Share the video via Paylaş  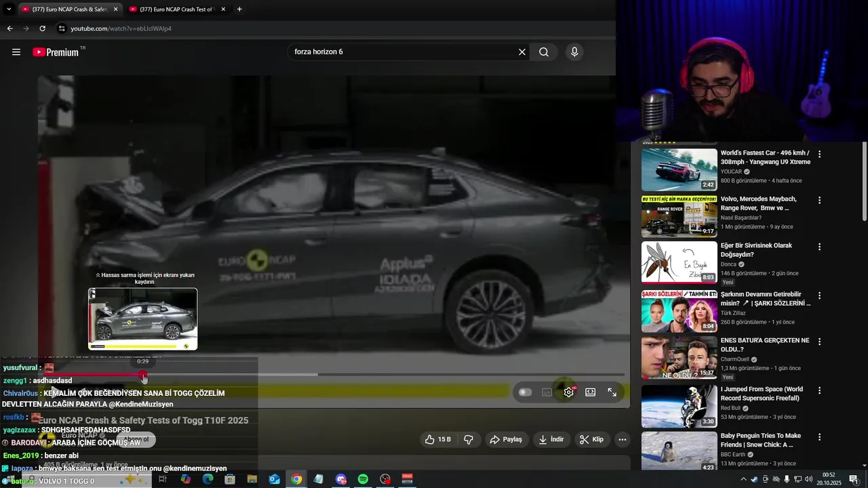pyautogui.click(x=506, y=439)
